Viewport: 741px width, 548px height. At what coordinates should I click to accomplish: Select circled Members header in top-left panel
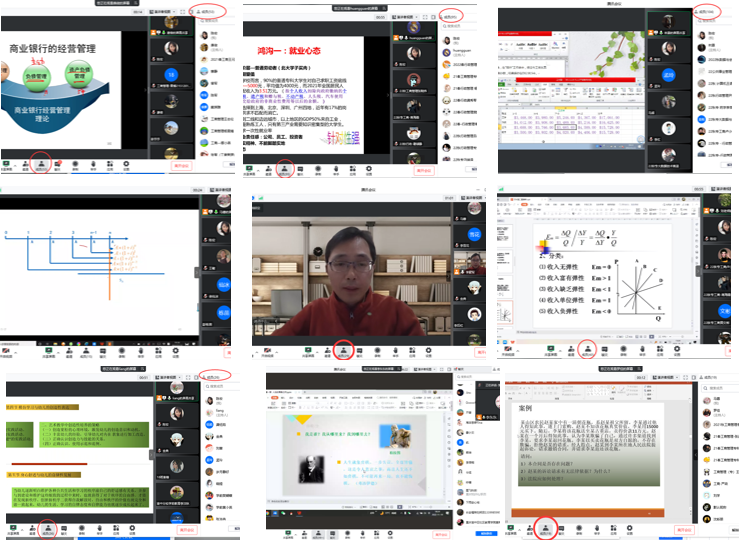pos(209,12)
